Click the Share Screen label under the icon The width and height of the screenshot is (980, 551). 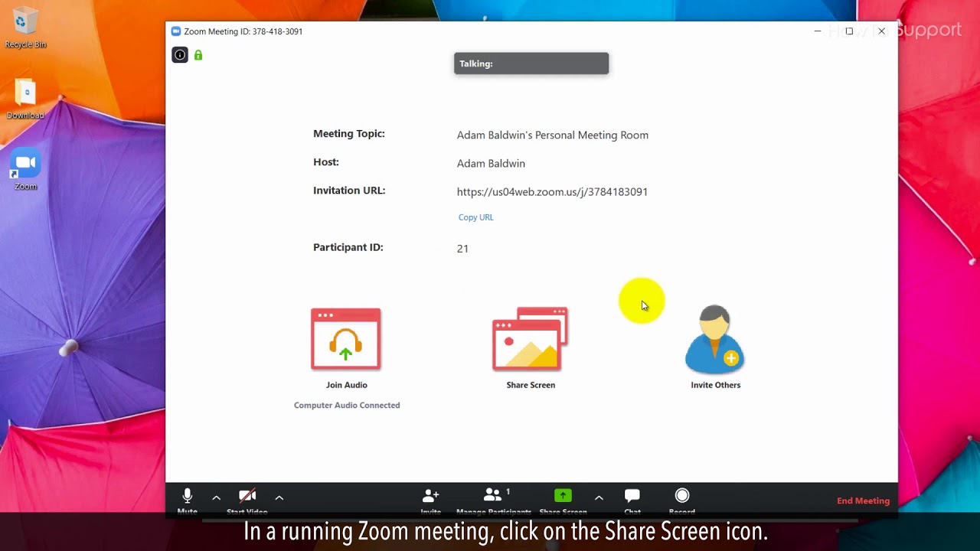531,385
